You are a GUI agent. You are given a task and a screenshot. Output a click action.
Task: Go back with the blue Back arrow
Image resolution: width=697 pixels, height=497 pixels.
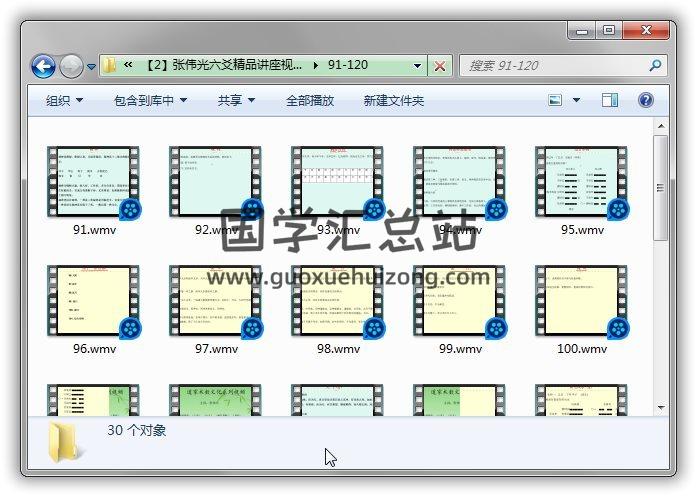tap(43, 67)
